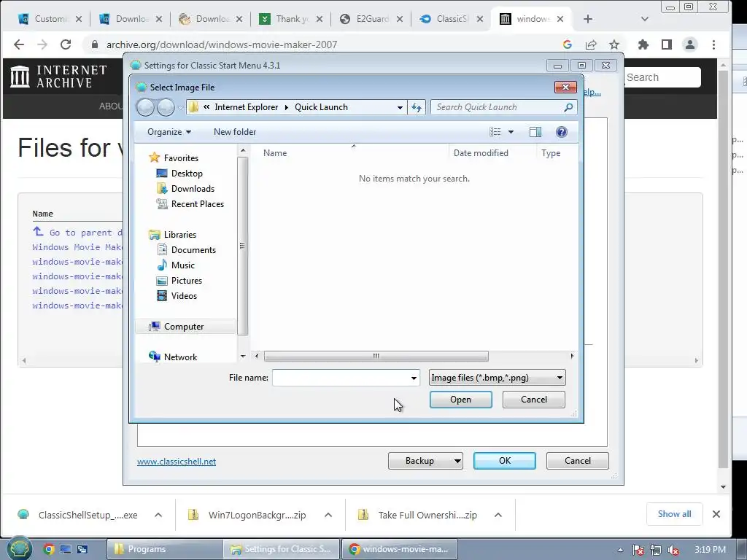Click Go to parent directory link
The height and width of the screenshot is (560, 747).
tap(77, 233)
